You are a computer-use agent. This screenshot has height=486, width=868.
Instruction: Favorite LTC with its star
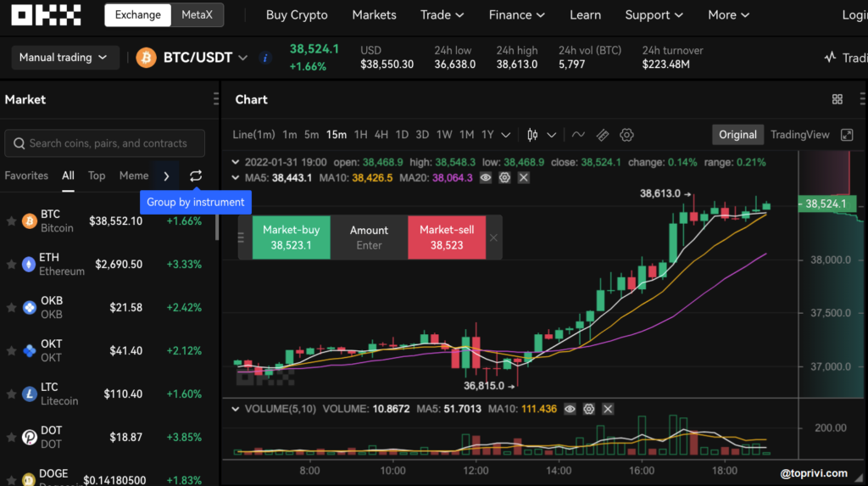(x=11, y=394)
